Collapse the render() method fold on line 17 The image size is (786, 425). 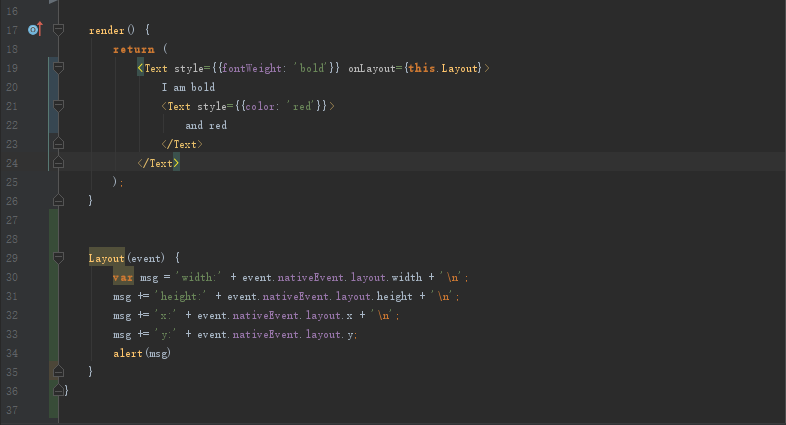pyautogui.click(x=58, y=30)
